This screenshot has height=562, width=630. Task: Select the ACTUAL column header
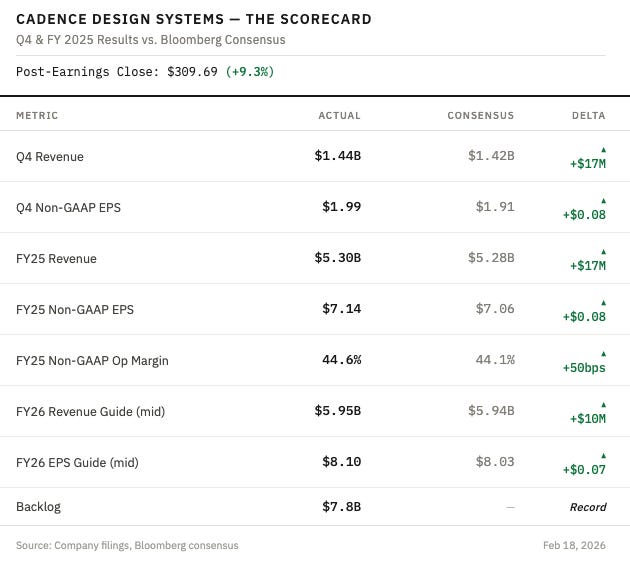[339, 116]
